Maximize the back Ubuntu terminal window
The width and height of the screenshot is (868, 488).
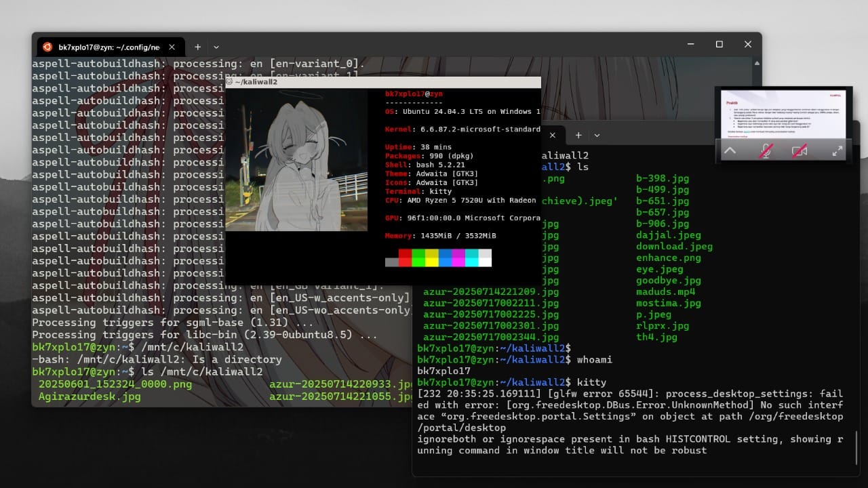coord(719,44)
